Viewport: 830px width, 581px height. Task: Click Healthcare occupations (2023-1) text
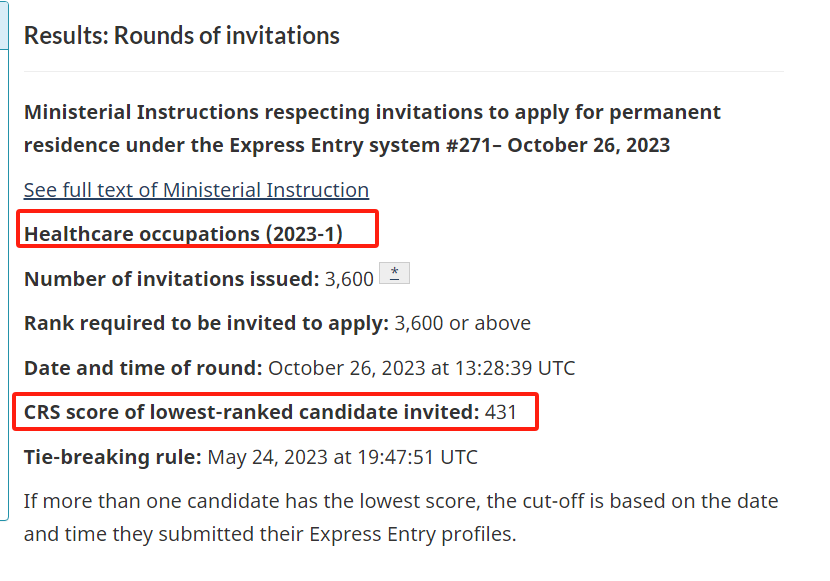(x=183, y=234)
